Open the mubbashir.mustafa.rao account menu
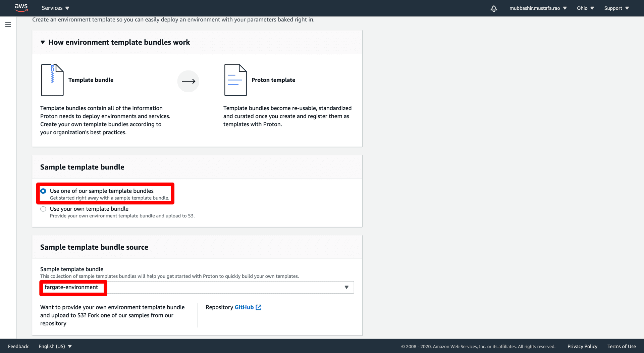The height and width of the screenshot is (353, 644). pos(538,8)
